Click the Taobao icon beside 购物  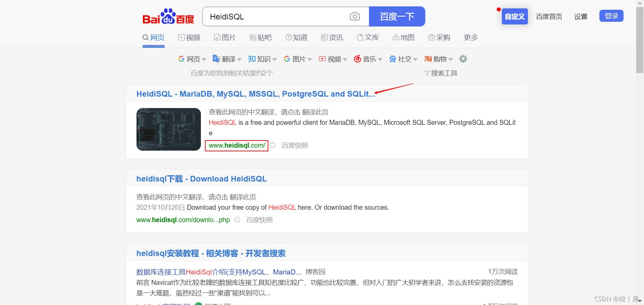click(428, 59)
